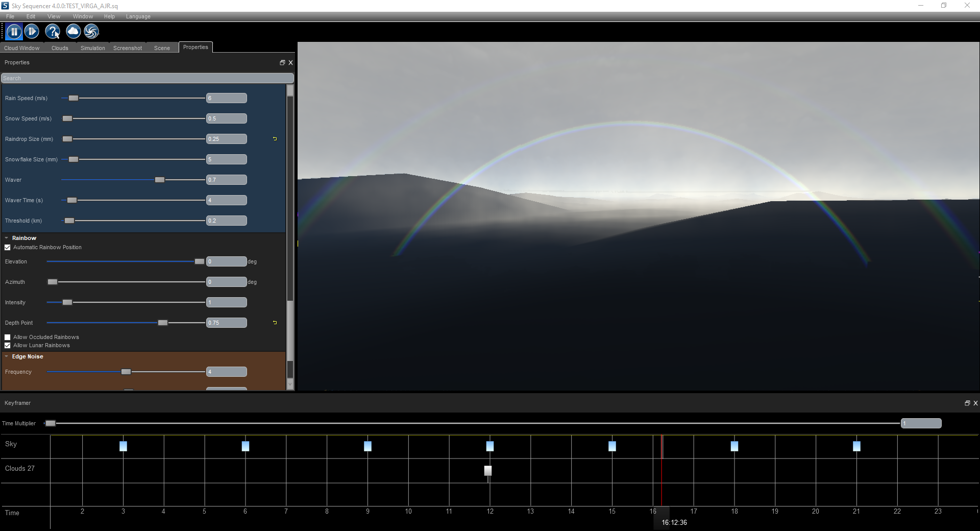Click the rainbow Azimuth slider handle

(53, 282)
